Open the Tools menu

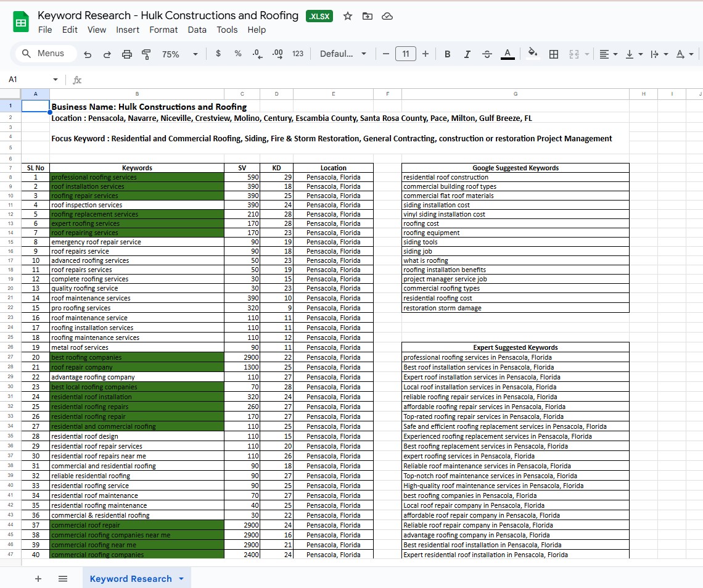(227, 30)
